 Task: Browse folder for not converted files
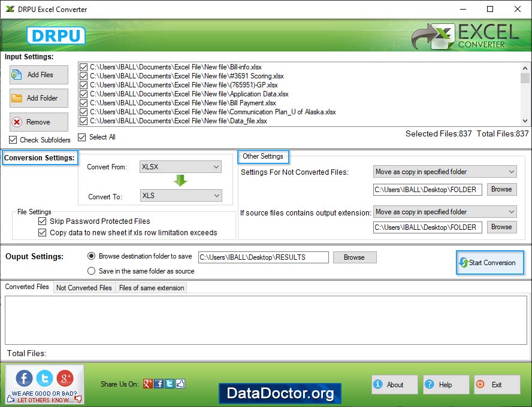click(502, 190)
